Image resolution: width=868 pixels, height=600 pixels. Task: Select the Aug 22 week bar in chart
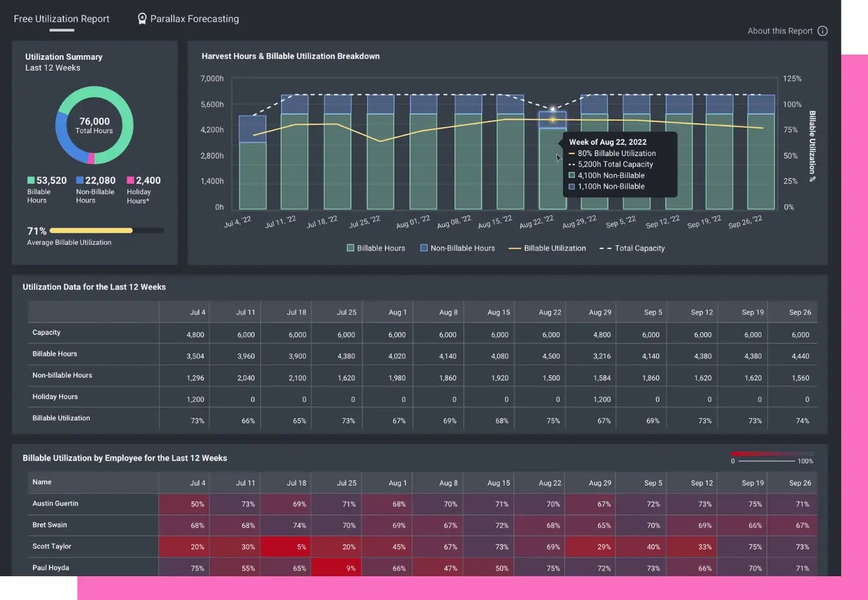[x=552, y=167]
